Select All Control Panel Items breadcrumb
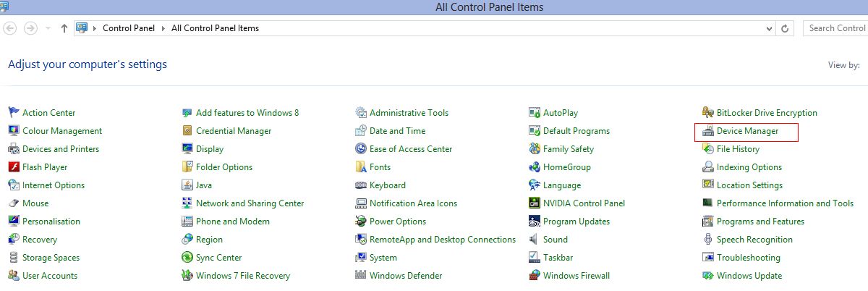Image resolution: width=868 pixels, height=291 pixels. pos(215,28)
